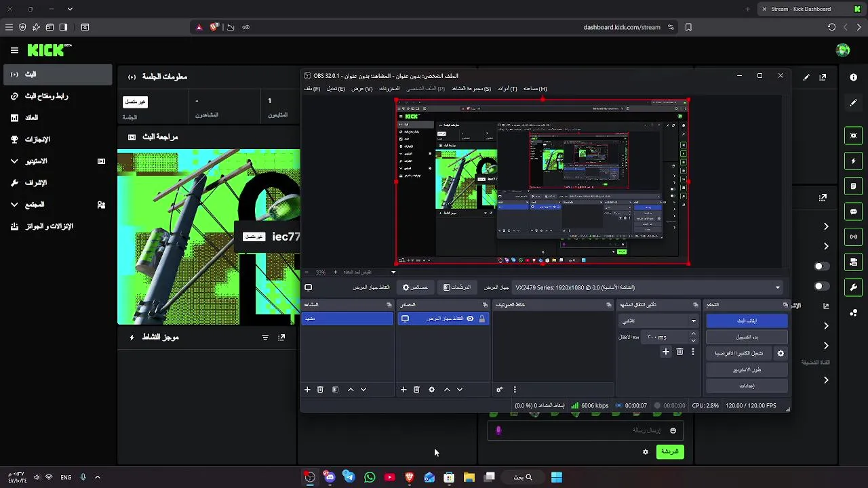Toggle lower switch in Kick right panel
This screenshot has height=488, width=868.
pyautogui.click(x=822, y=286)
